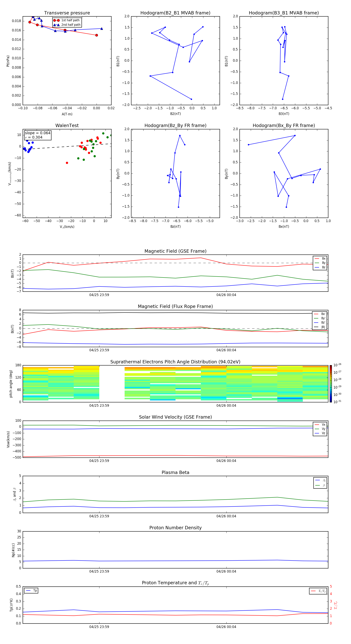Image resolution: width=351 pixels, height=644 pixels.
Task: Click the 'Pt(nPa)' y-axis label
Action: tap(8, 61)
